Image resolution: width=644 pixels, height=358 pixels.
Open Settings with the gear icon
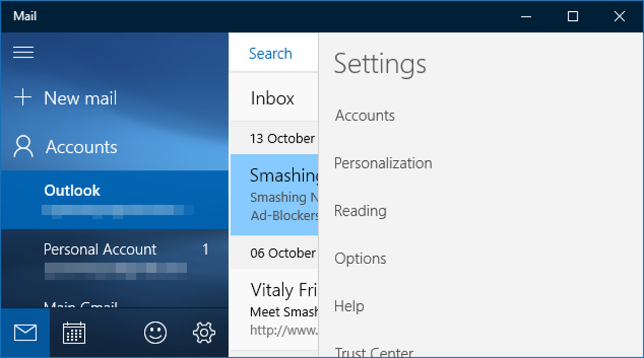pos(203,332)
